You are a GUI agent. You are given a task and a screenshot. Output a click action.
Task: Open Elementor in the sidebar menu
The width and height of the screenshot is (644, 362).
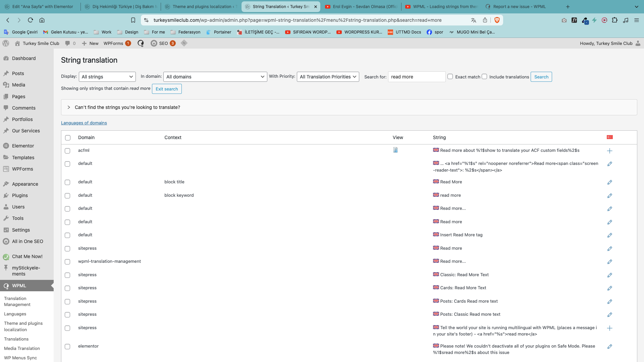pyautogui.click(x=23, y=146)
